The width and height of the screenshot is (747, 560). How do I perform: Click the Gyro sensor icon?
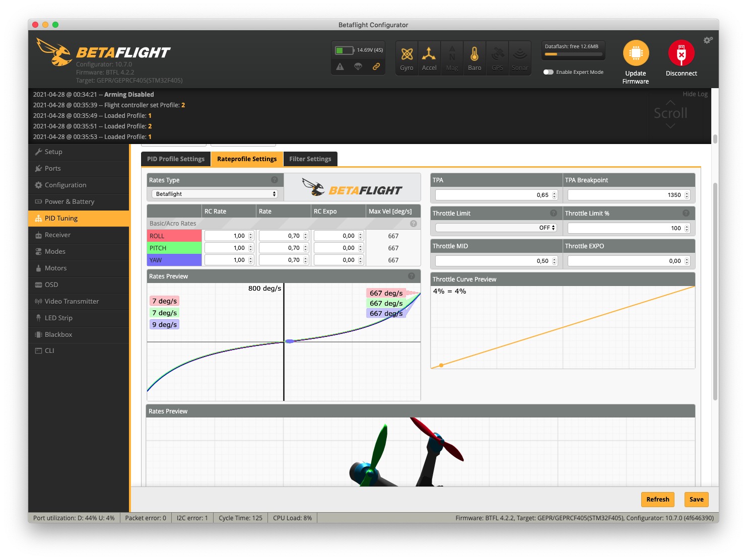coord(406,58)
